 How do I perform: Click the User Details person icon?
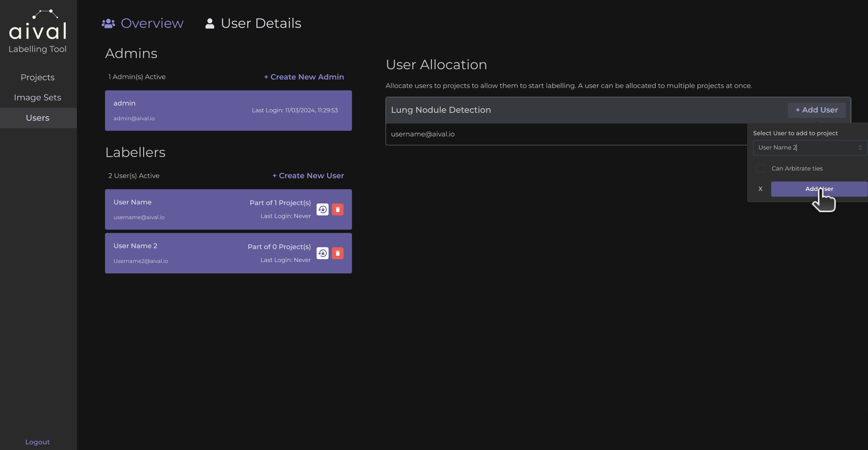pos(210,24)
